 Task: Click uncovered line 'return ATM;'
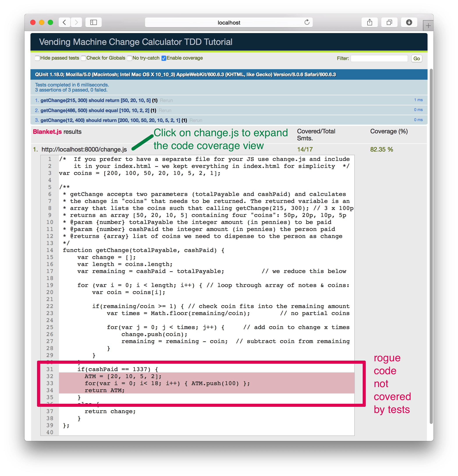tap(105, 390)
